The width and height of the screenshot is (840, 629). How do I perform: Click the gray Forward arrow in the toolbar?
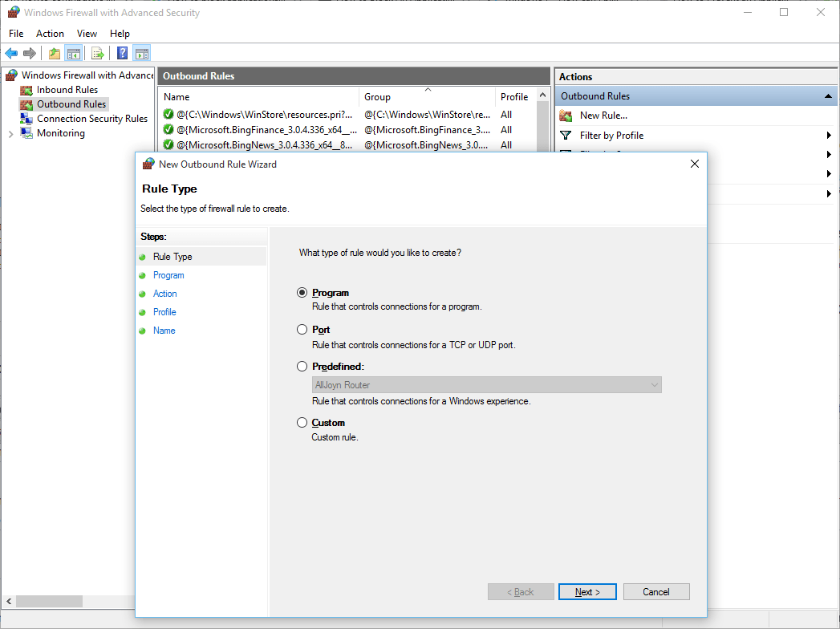(30, 53)
